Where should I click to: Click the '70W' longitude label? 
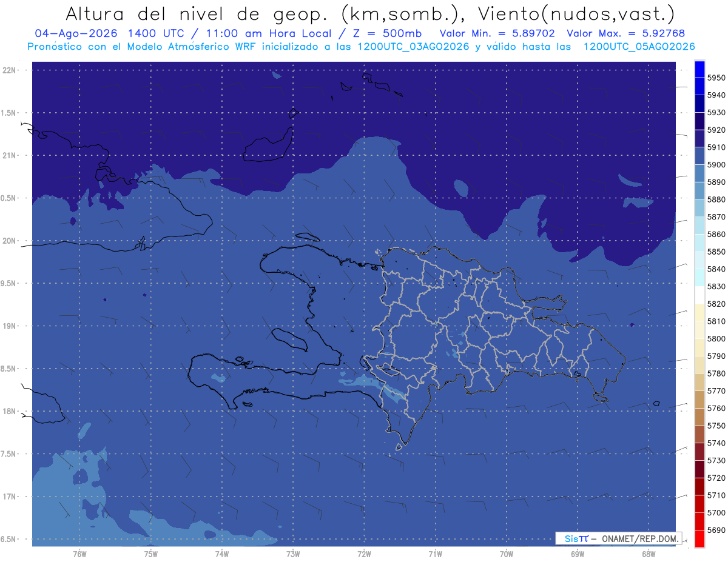[x=507, y=554]
